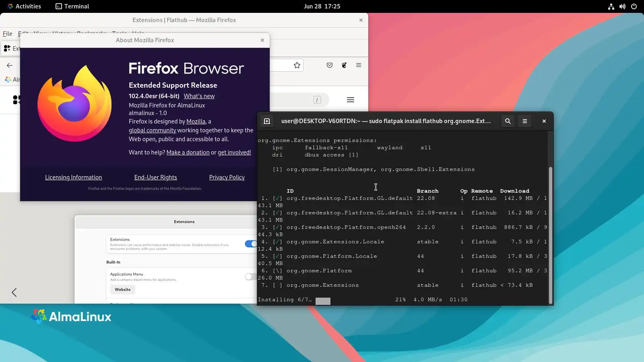644x362 pixels.
Task: Go back using Firefox back arrow
Action: pos(10,65)
